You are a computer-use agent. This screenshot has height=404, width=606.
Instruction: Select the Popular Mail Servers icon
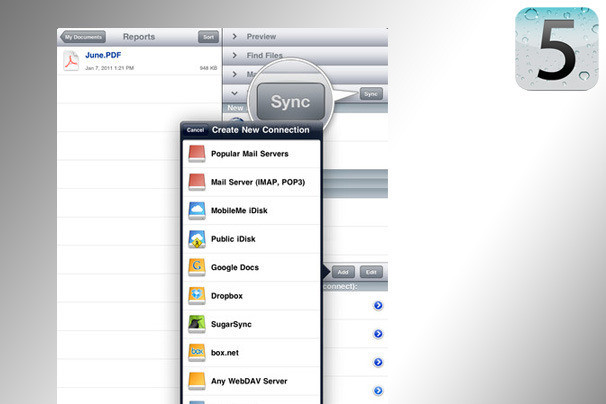[x=196, y=154]
